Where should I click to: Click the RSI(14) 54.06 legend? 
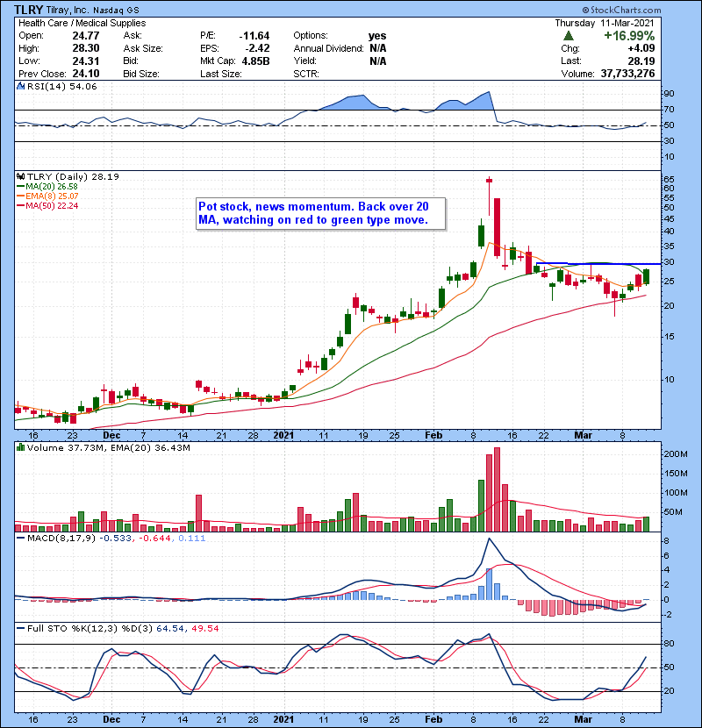click(61, 86)
